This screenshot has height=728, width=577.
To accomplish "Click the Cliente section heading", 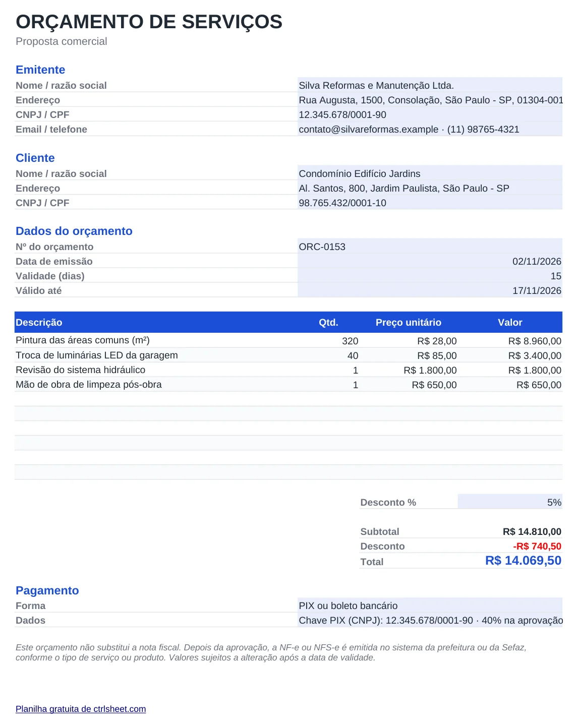I will 35,158.
